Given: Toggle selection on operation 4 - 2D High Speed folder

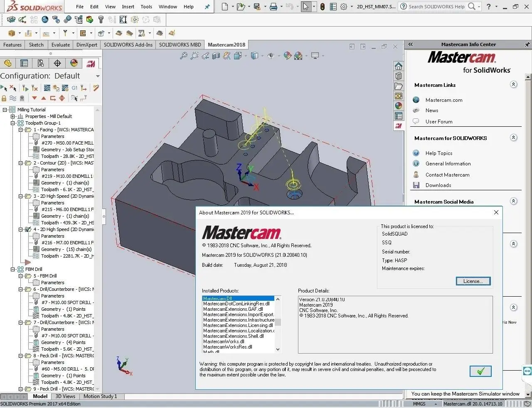Looking at the screenshot, I should click(x=28, y=229).
